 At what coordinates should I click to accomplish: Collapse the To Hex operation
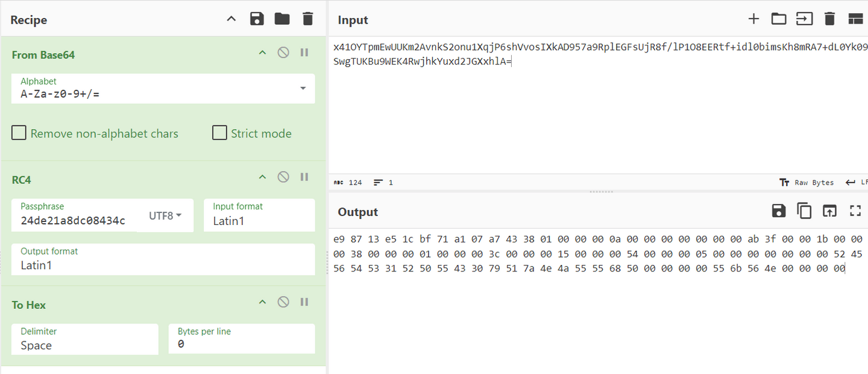262,302
